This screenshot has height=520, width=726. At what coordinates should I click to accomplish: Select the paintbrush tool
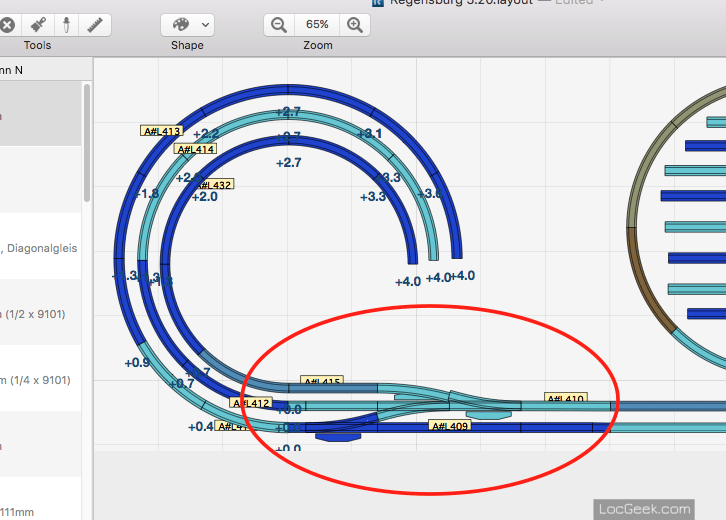38,25
